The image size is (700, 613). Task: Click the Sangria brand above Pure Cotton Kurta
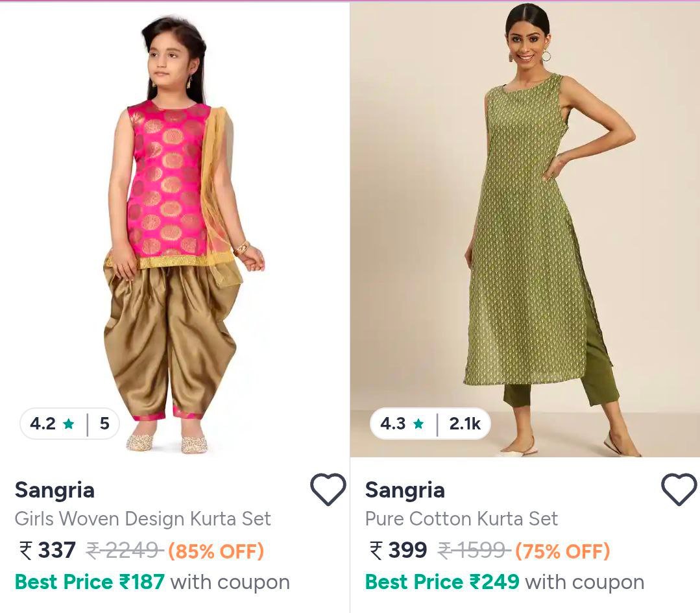pos(405,490)
